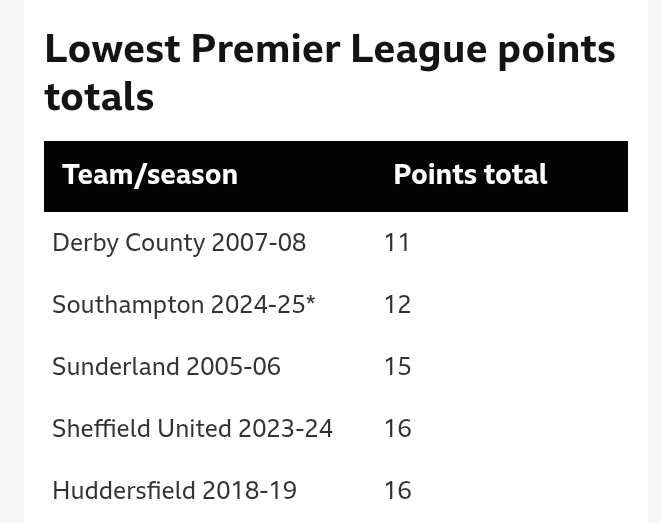The height and width of the screenshot is (523, 662).
Task: Click the "2005-06" season in Sunderland's row
Action: [233, 367]
